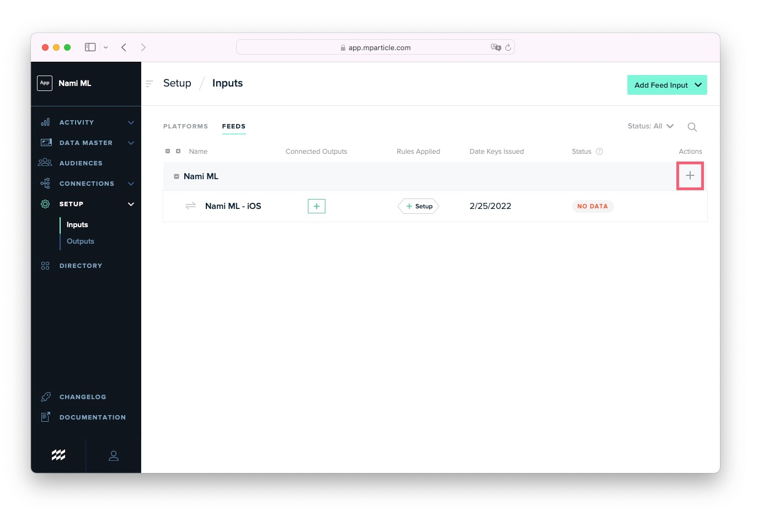Open the Add Feed Input dropdown
The width and height of the screenshot is (758, 532).
coord(667,85)
